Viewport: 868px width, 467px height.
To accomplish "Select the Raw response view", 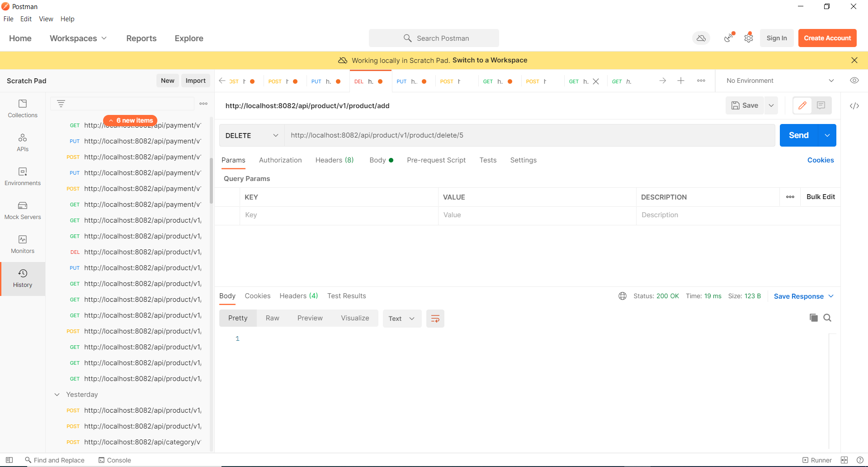I will [273, 319].
